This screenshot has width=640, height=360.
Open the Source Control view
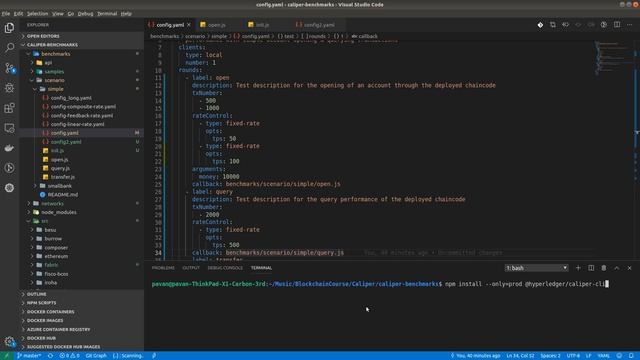(x=9, y=68)
